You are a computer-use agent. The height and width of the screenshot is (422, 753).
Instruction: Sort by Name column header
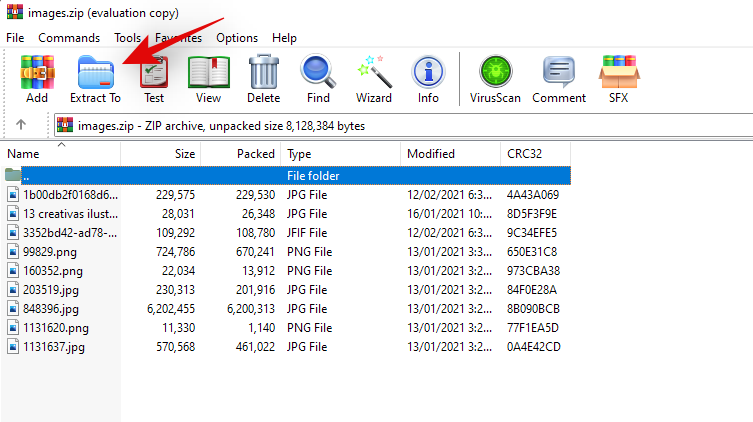(x=61, y=154)
